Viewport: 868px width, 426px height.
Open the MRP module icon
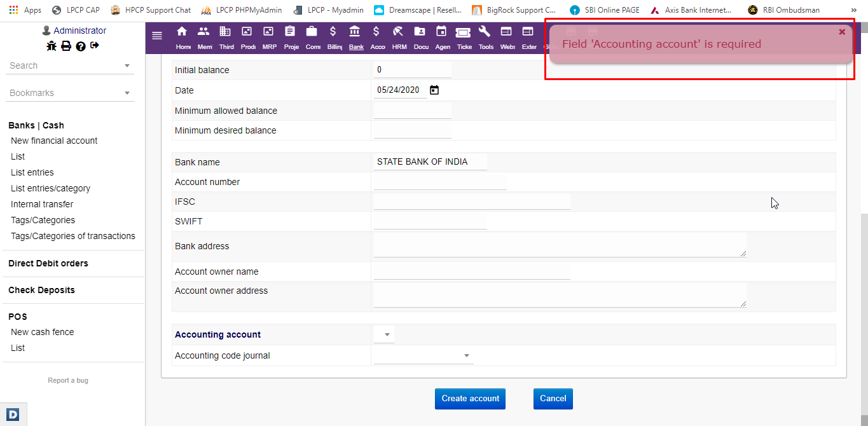(x=268, y=32)
